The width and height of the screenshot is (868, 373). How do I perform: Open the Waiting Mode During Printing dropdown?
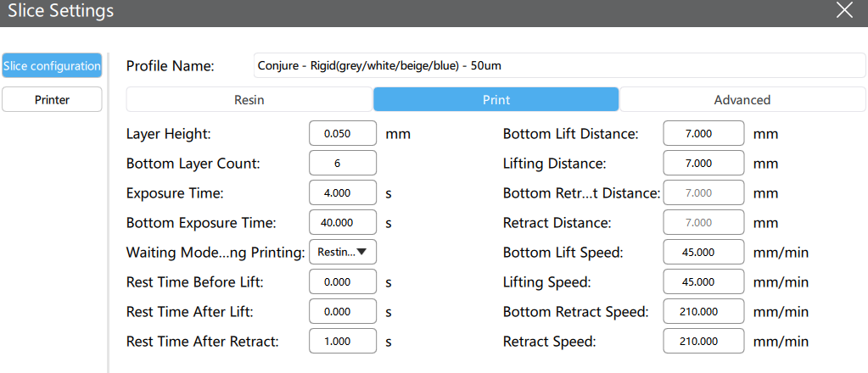[x=343, y=252]
